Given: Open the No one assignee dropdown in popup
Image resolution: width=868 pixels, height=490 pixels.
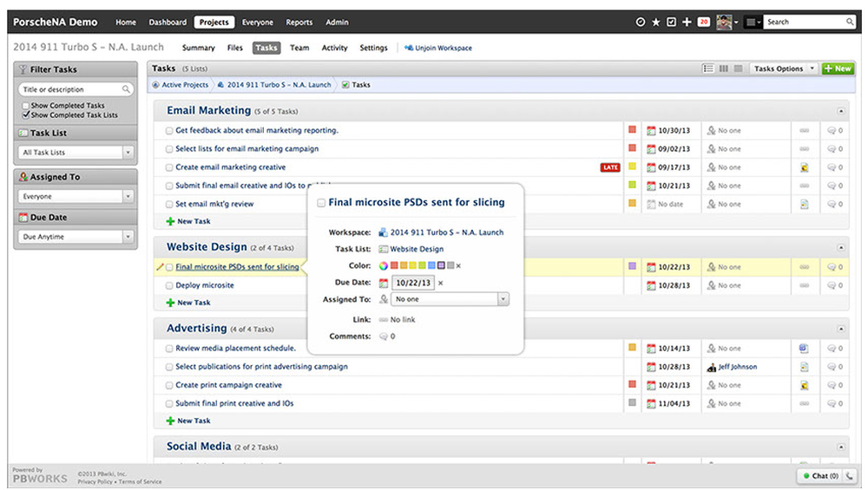Looking at the screenshot, I should [450, 299].
